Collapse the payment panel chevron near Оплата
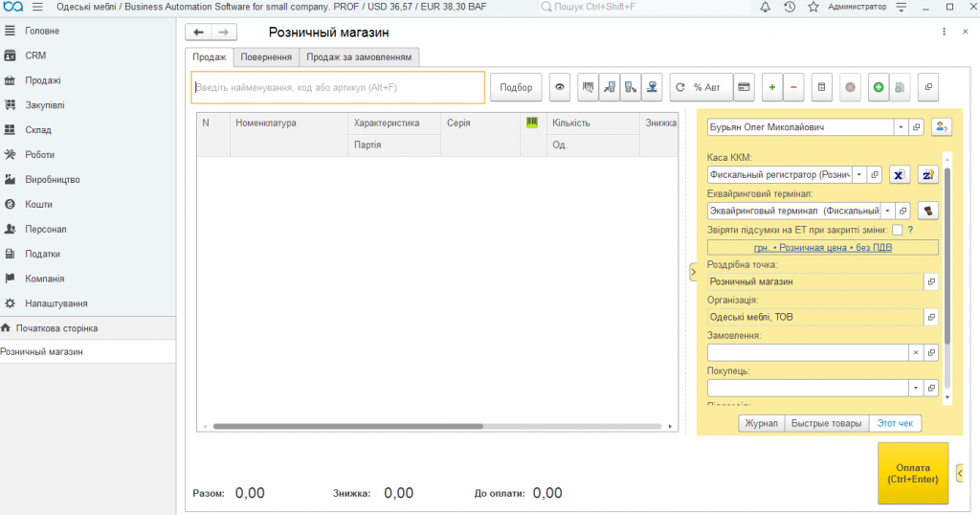 pos(959,473)
